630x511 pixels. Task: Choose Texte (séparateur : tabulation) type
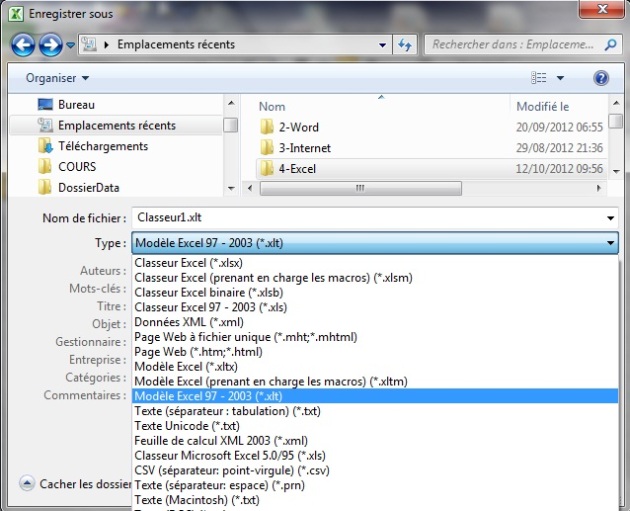(375, 411)
